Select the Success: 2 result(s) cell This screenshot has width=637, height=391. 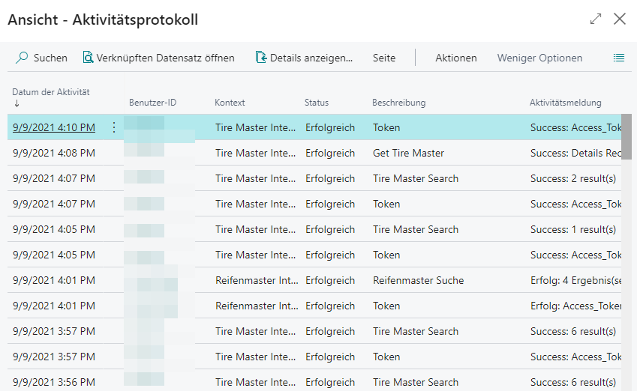(x=573, y=178)
